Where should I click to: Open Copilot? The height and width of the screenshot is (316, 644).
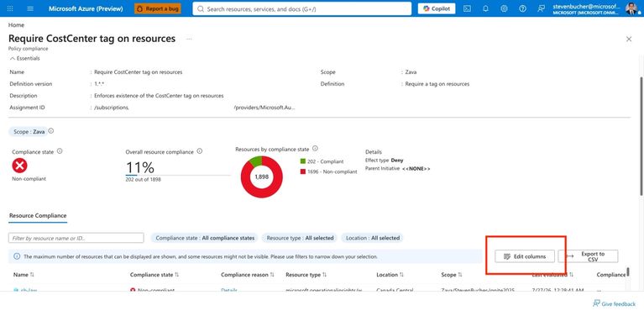point(437,8)
